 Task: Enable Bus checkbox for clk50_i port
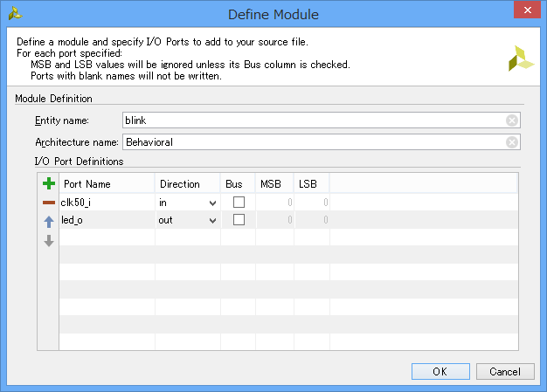tap(239, 203)
